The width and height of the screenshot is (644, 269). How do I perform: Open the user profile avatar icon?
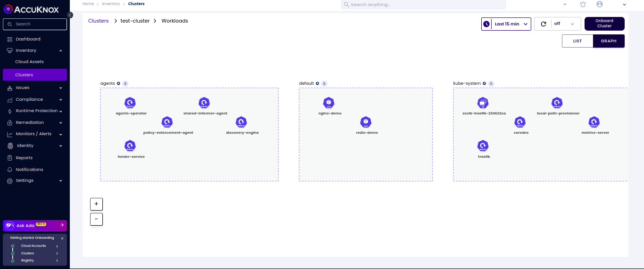coord(600,4)
